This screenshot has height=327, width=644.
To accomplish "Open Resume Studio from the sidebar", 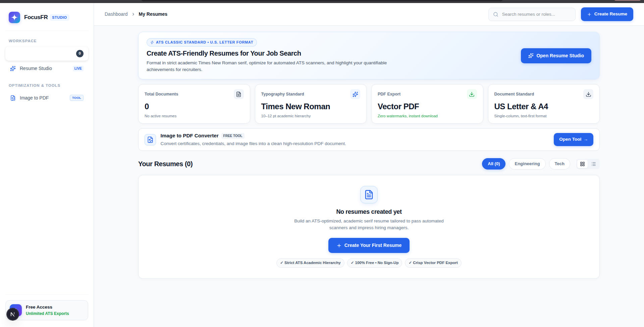I will 47,68.
